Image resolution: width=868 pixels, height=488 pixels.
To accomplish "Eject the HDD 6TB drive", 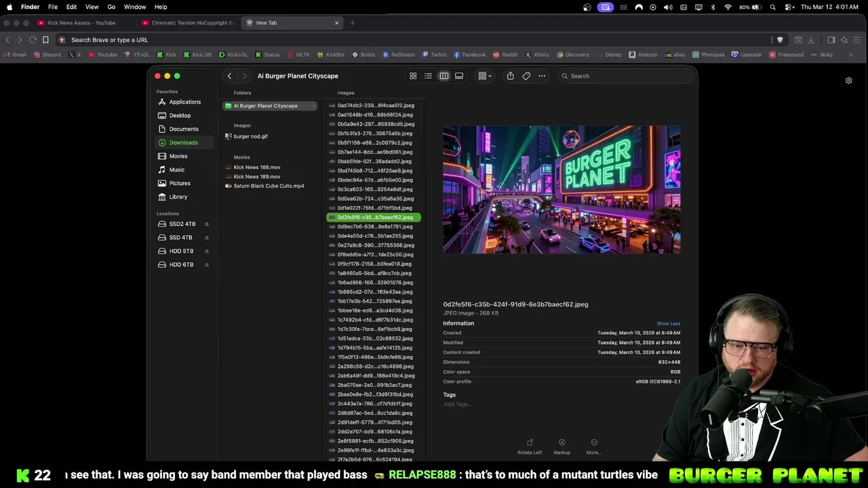I will pyautogui.click(x=207, y=265).
